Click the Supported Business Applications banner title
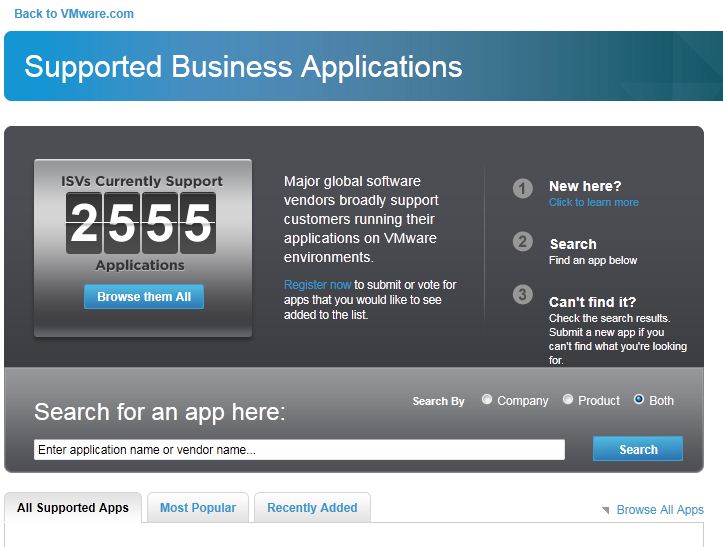 (x=243, y=66)
